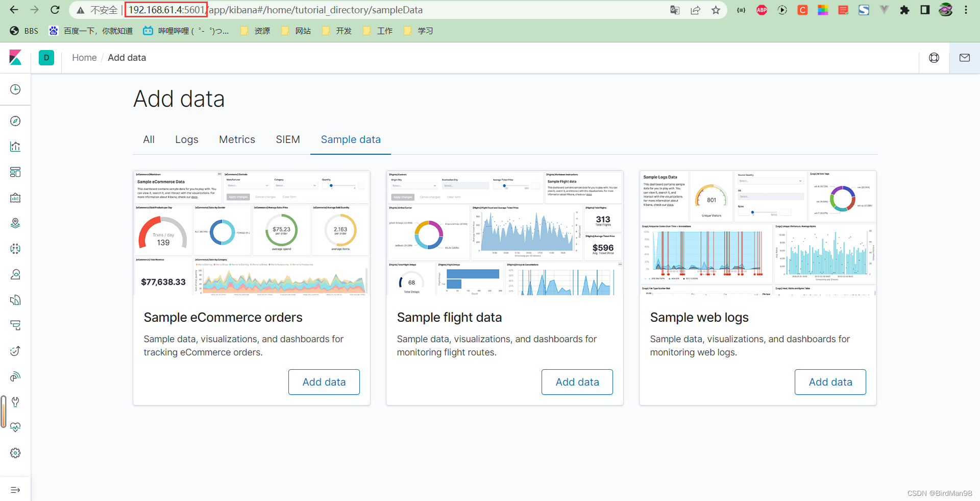Screen dimensions: 980x501
Task: Click the Sample web logs title
Action: tap(699, 317)
